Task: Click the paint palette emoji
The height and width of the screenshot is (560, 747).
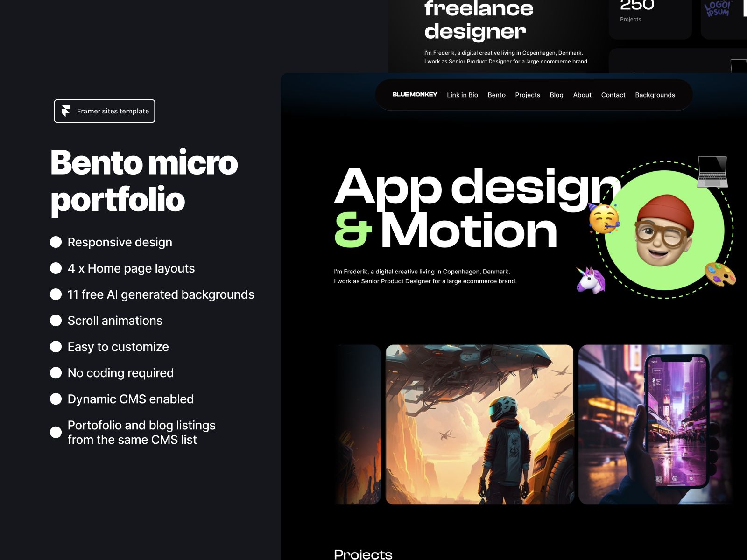Action: (x=720, y=274)
